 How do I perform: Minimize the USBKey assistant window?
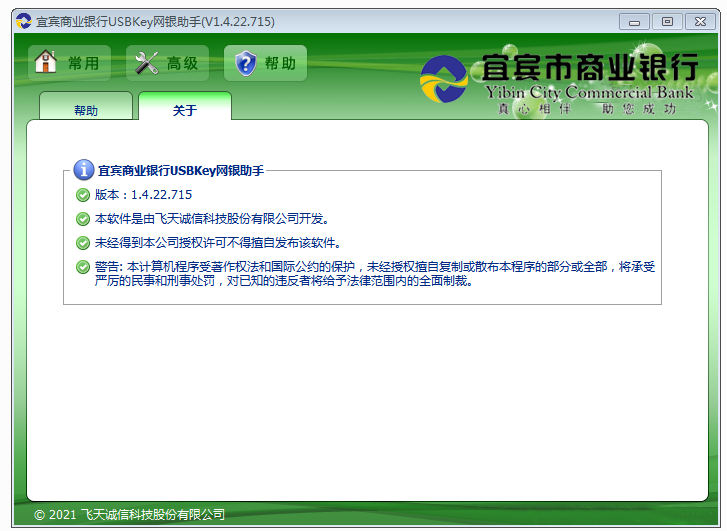pyautogui.click(x=634, y=21)
